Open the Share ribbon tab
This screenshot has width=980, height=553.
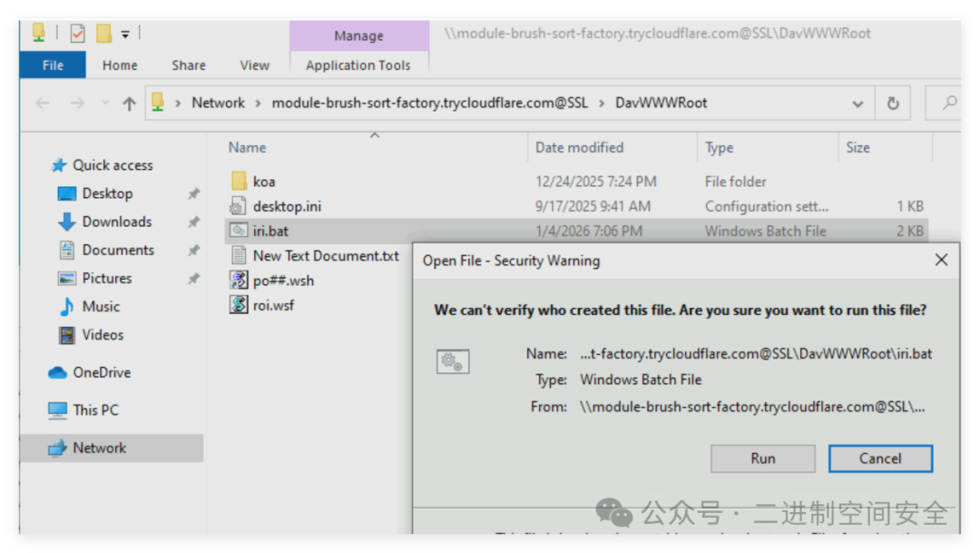(x=188, y=65)
